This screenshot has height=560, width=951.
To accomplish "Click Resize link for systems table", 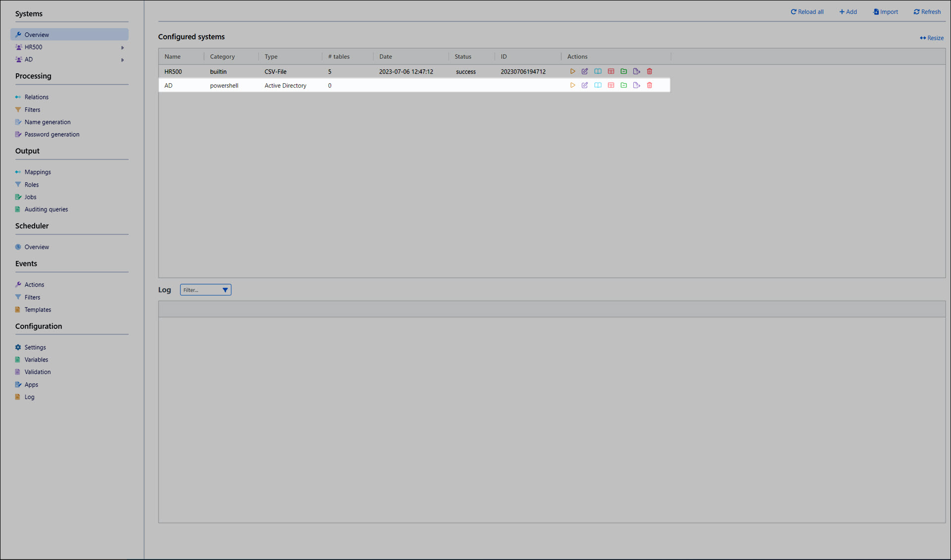I will click(932, 38).
